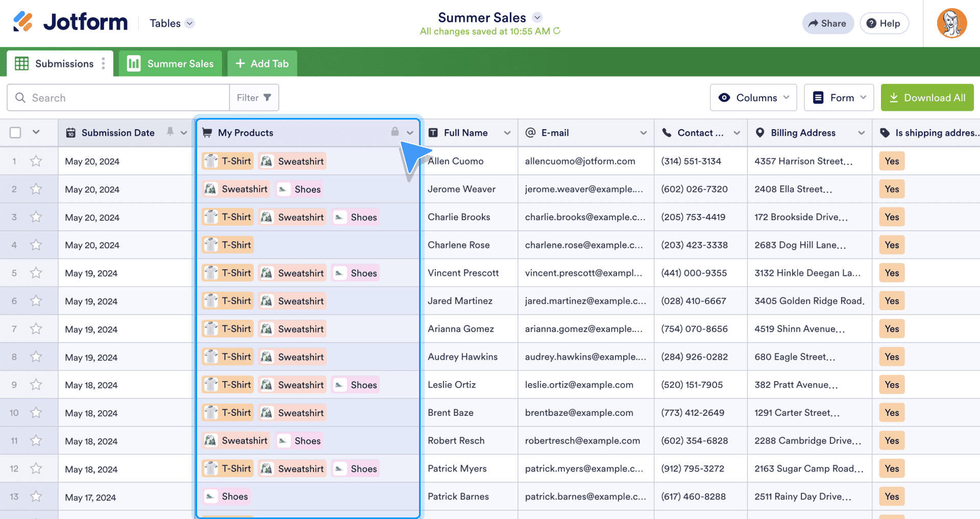
Task: Open the Form view dropdown
Action: (839, 98)
